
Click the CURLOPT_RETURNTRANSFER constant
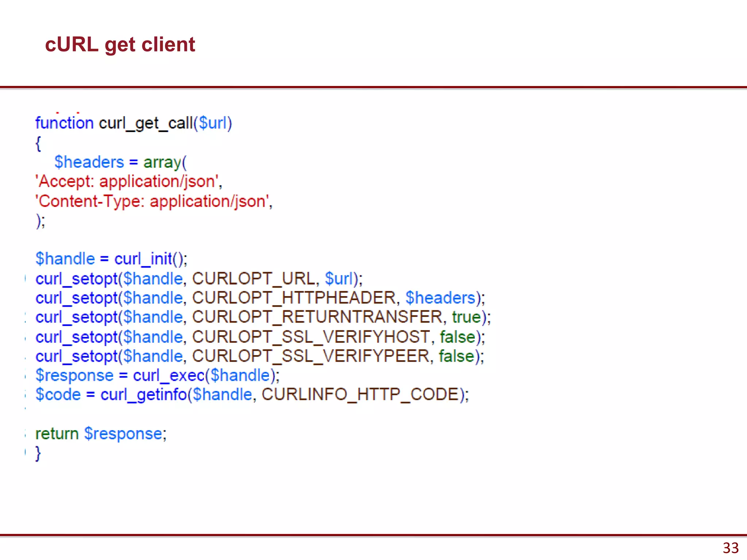click(317, 317)
